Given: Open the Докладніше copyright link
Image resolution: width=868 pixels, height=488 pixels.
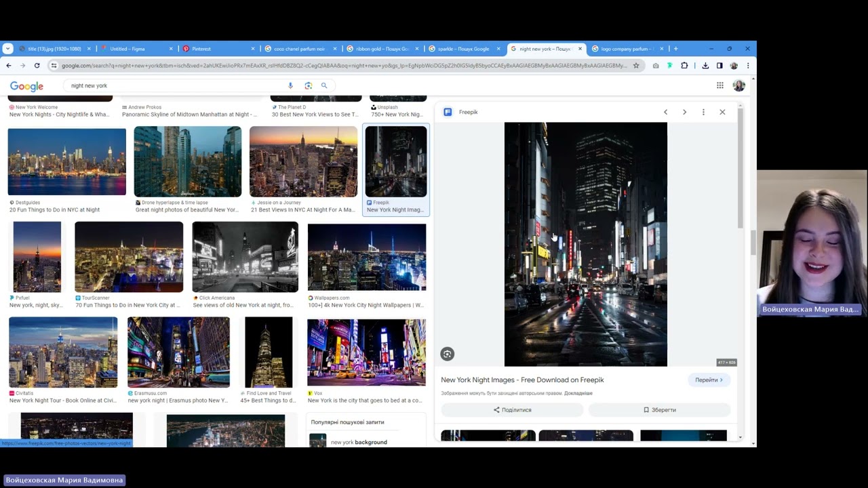Looking at the screenshot, I should coord(578,393).
